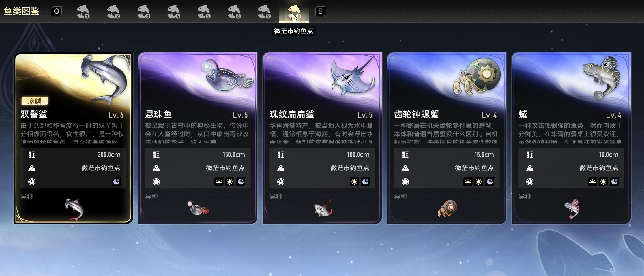
Task: Click the E next-tab key button
Action: click(320, 11)
